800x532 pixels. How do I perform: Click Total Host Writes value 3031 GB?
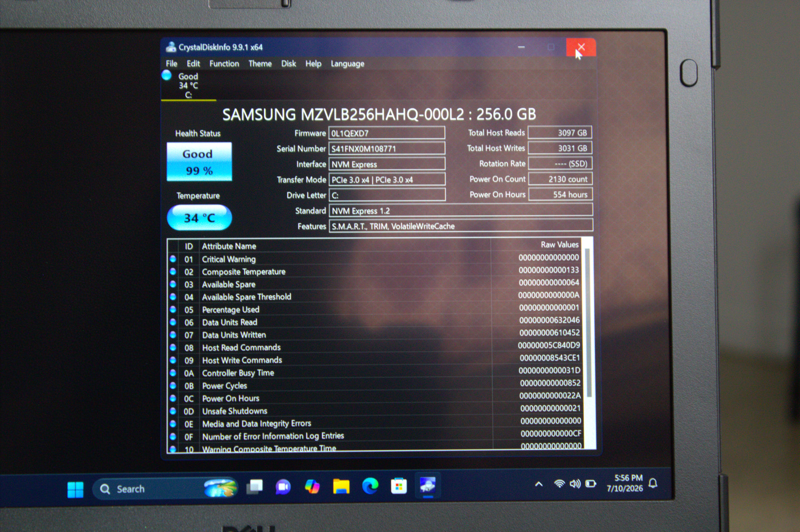point(560,148)
